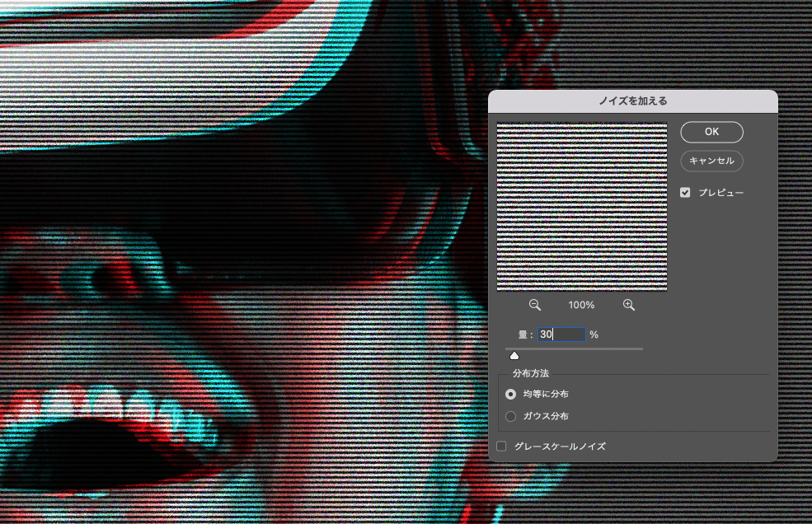Screen dimensions: 812x524
Task: Click the amount slider handle
Action: [515, 354]
